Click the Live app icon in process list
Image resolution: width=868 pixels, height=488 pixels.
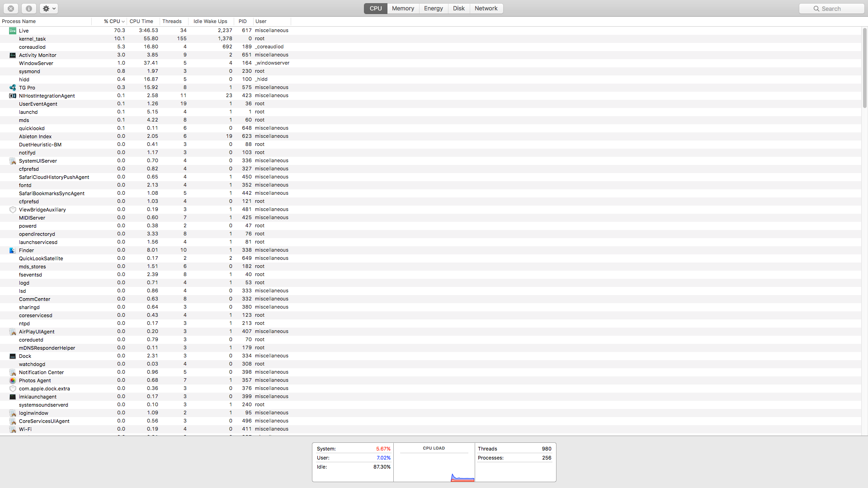[13, 31]
